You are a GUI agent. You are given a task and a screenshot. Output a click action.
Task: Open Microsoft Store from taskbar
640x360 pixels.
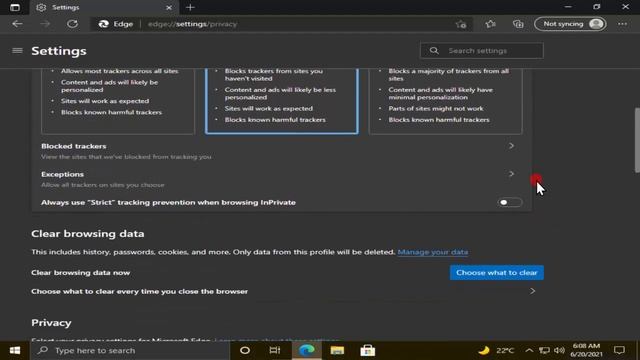coord(368,351)
